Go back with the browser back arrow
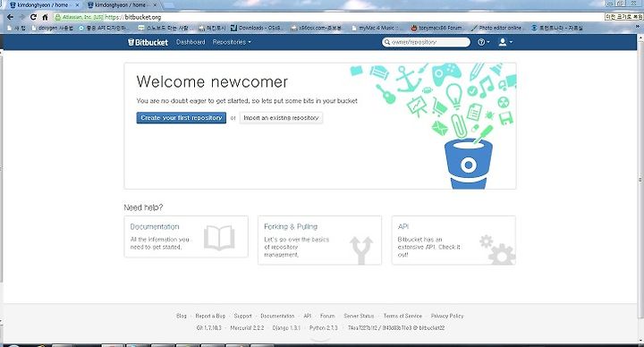This screenshot has width=644, height=347. (x=10, y=17)
